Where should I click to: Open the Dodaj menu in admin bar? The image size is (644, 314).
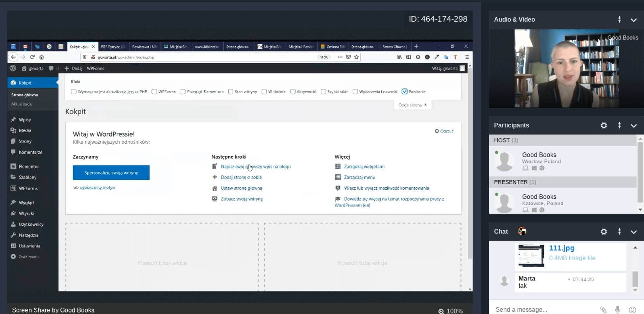pyautogui.click(x=74, y=68)
